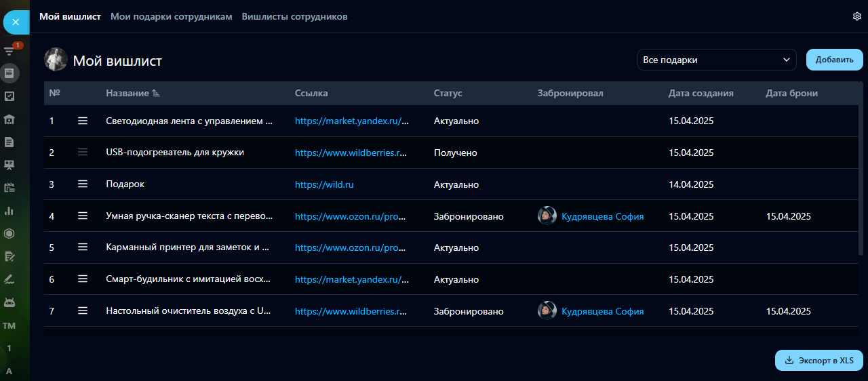Click the drag handle icon in row 1

pyautogui.click(x=83, y=121)
